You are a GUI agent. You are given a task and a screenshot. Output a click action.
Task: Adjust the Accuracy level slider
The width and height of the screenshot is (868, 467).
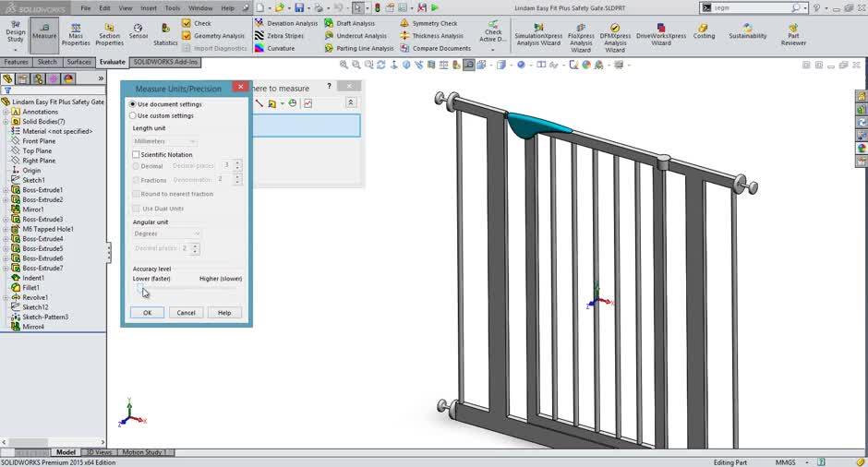(140, 288)
